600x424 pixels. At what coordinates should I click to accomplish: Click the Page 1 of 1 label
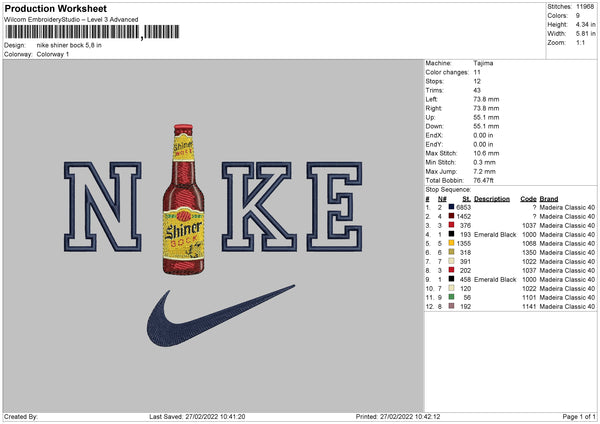coord(579,416)
